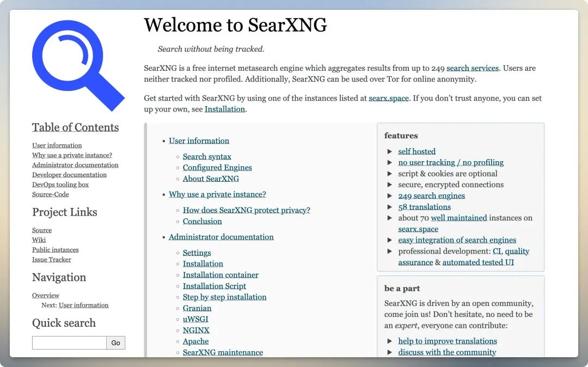This screenshot has width=588, height=367.
Task: Open 'How does SearXNG protect privacy?' link
Action: [x=247, y=210]
